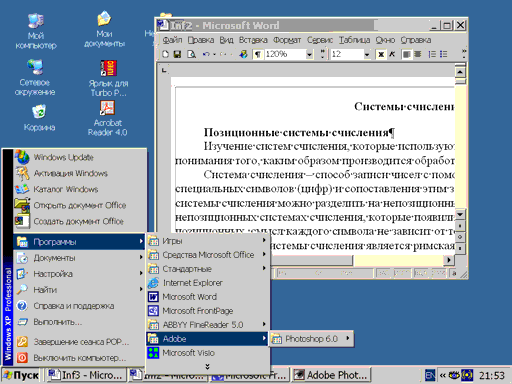This screenshot has height=384, width=512.
Task: Undo the last action in Word
Action: click(206, 54)
